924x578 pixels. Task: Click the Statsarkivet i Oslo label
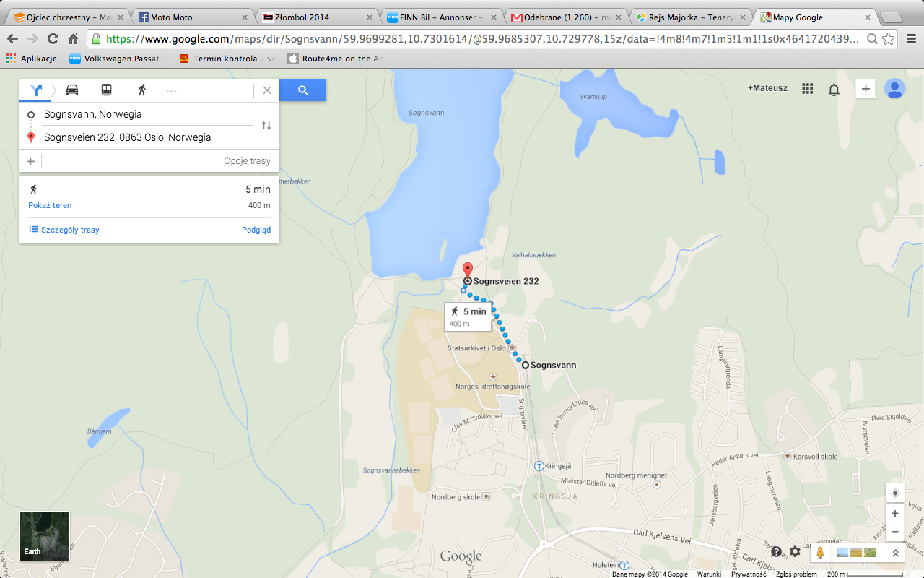[x=476, y=348]
